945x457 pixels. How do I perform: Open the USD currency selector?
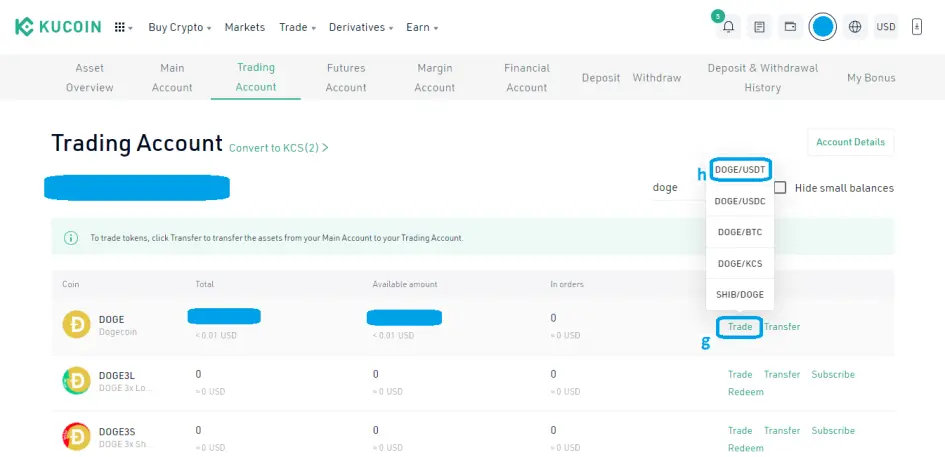tap(886, 27)
